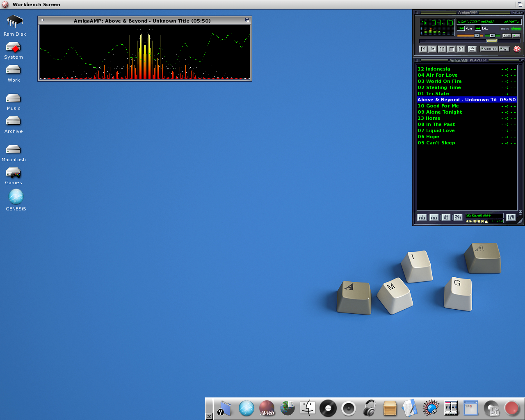Select the highlighted 'Above & Beyond' track
The width and height of the screenshot is (525, 420).
click(x=466, y=100)
